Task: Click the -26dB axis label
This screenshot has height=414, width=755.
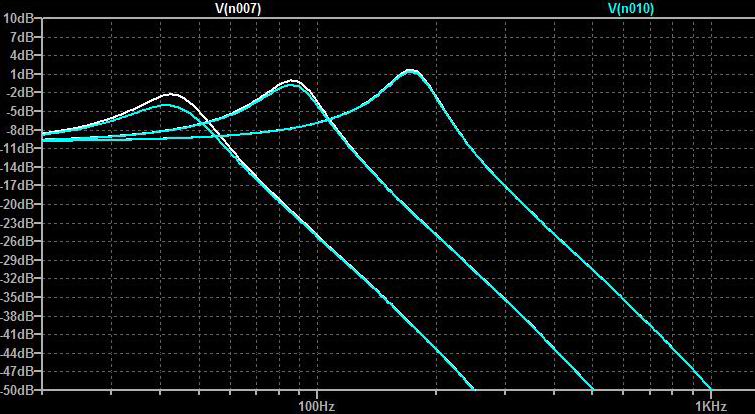Action: click(x=18, y=242)
